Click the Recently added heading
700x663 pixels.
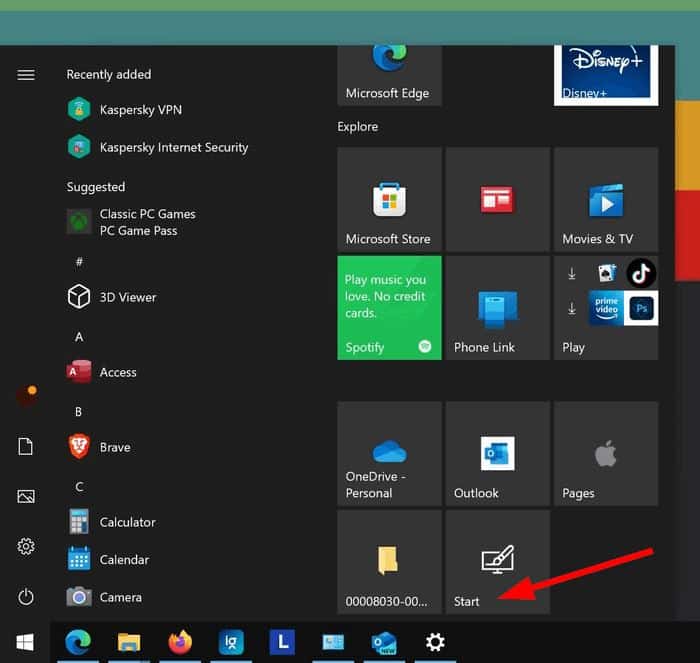pos(109,74)
